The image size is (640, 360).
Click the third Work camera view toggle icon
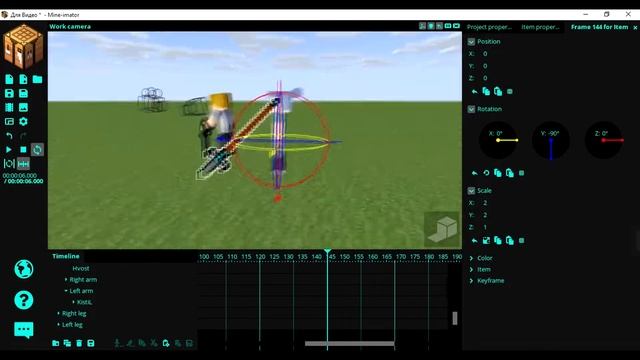(440, 26)
